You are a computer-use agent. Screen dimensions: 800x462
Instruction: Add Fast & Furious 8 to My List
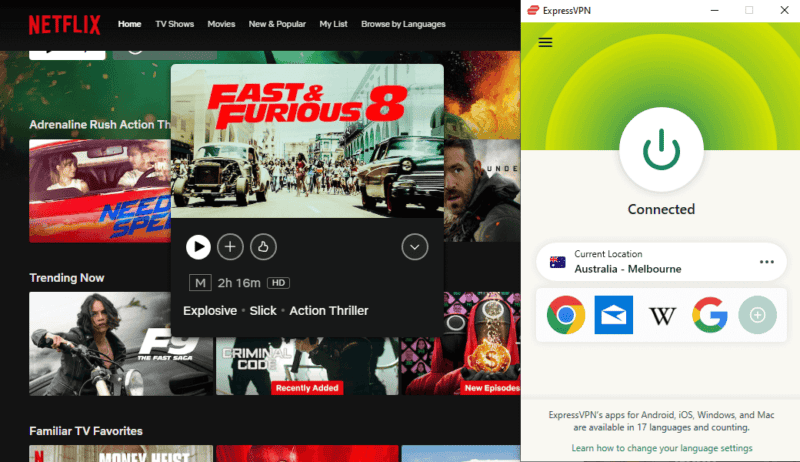coord(230,247)
